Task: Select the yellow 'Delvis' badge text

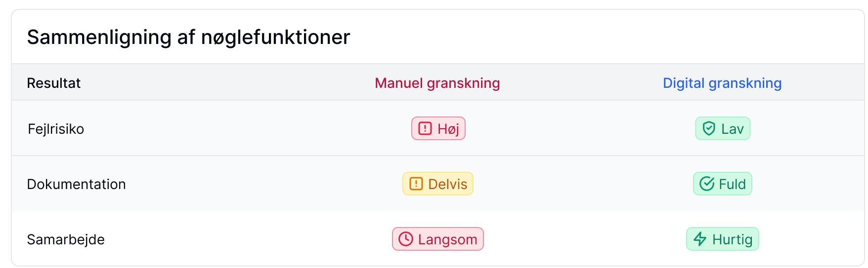Action: [x=447, y=185]
